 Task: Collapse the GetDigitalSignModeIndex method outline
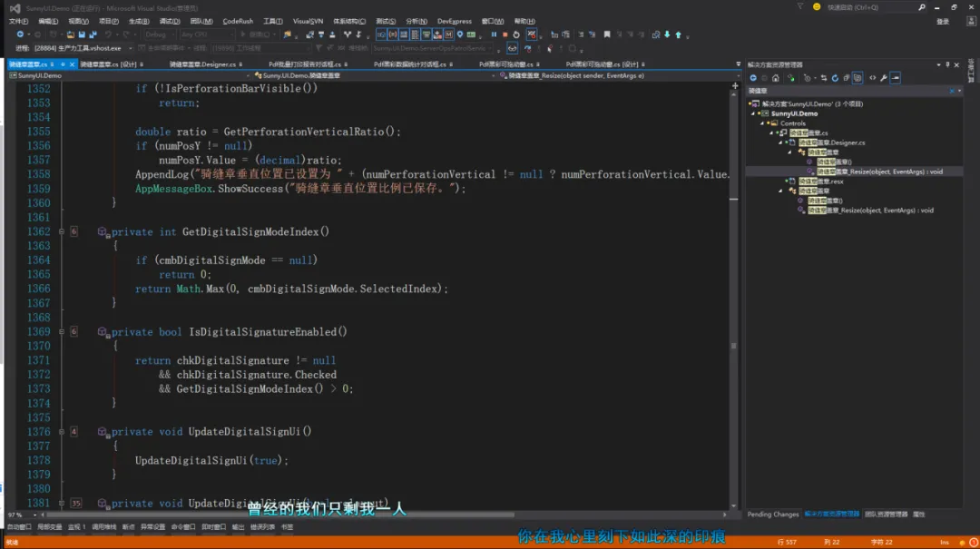pos(62,231)
